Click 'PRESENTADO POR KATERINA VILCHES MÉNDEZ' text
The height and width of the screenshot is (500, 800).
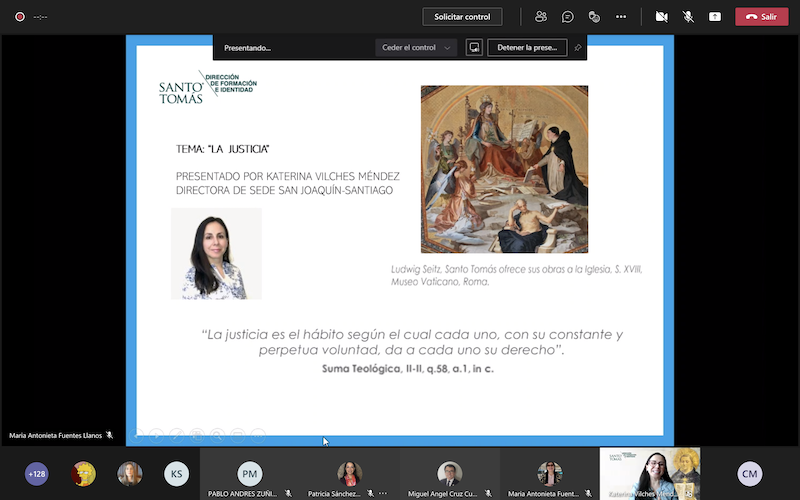tap(288, 177)
